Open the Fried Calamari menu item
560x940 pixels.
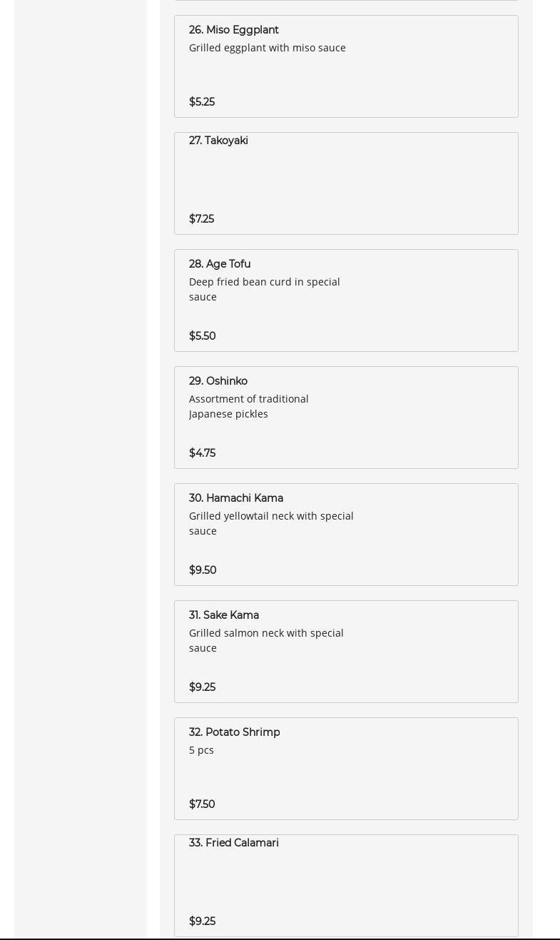234,843
